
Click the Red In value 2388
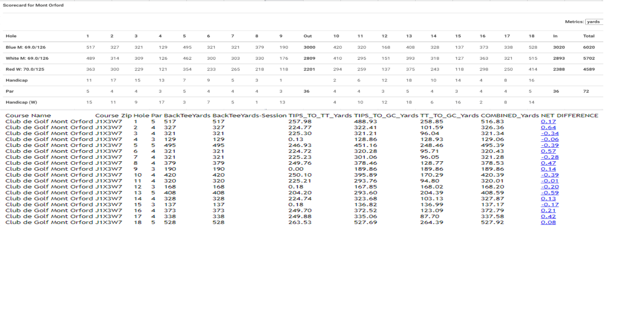(x=559, y=69)
